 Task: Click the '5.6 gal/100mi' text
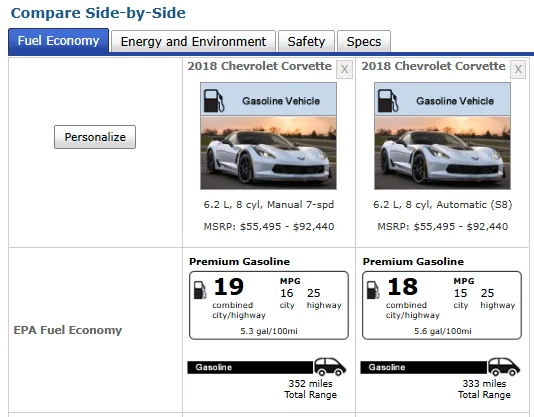[x=442, y=331]
